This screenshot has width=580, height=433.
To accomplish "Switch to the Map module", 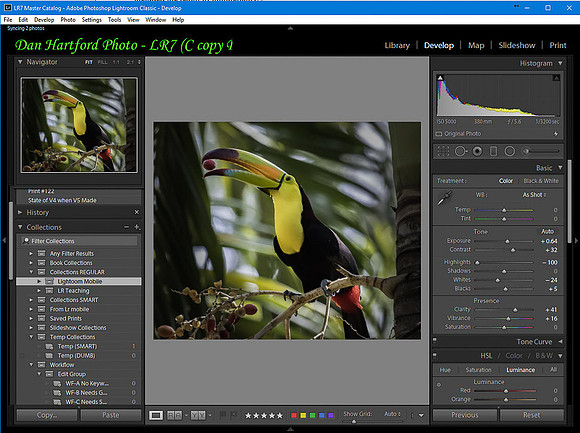I will click(476, 45).
